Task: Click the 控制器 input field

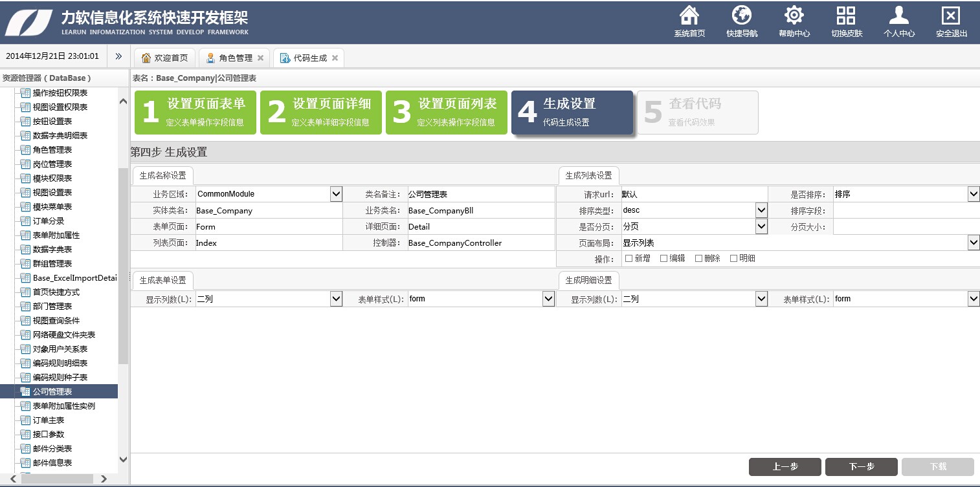Action: click(x=481, y=243)
